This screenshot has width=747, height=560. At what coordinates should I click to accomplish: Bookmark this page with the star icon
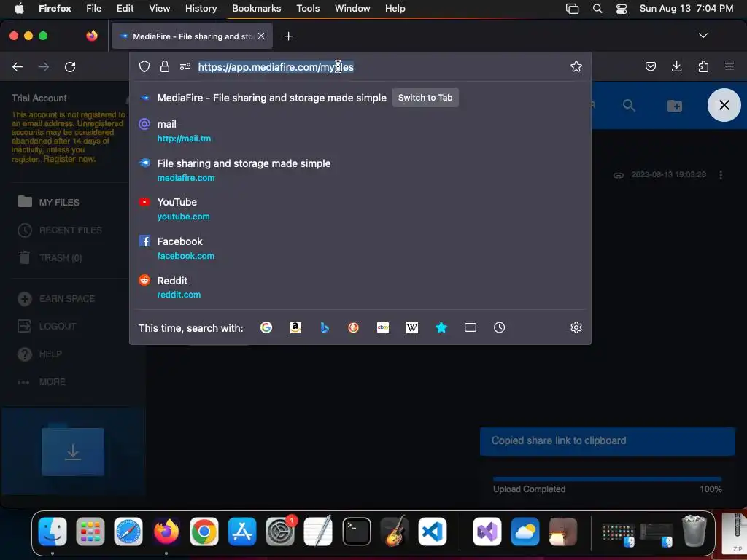[576, 66]
